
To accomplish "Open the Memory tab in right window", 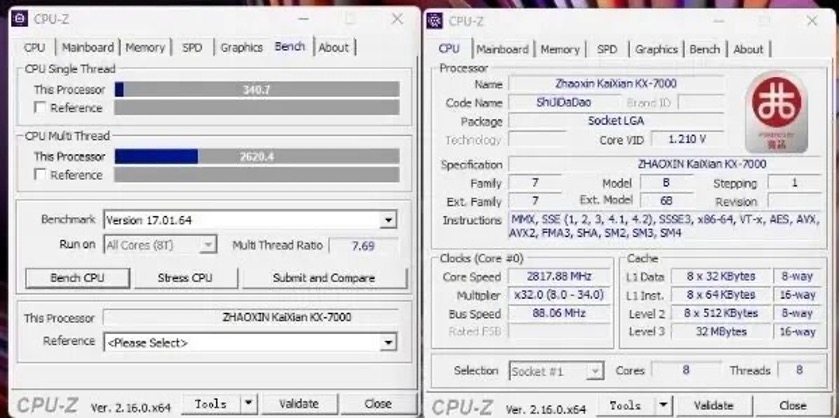I will pyautogui.click(x=560, y=49).
